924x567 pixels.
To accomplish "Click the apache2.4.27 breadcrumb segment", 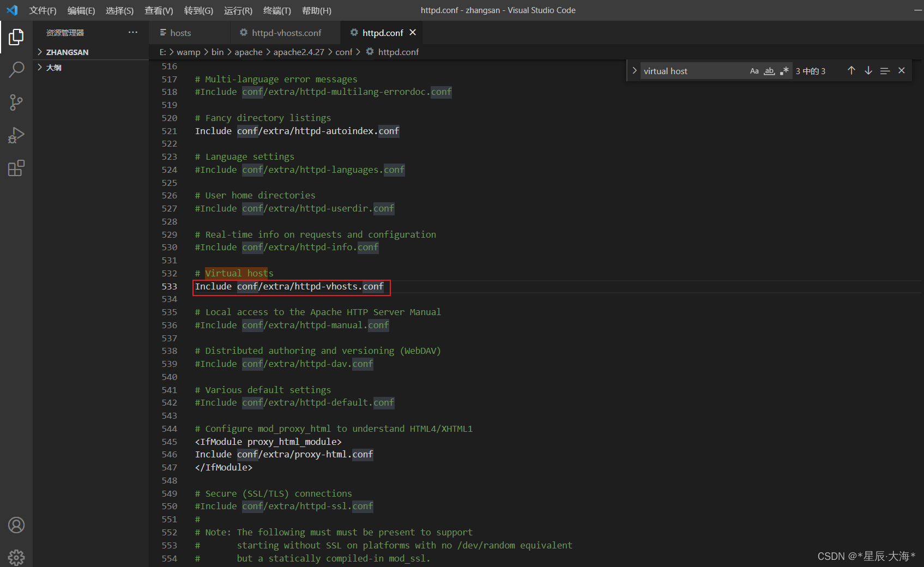I will [x=299, y=52].
